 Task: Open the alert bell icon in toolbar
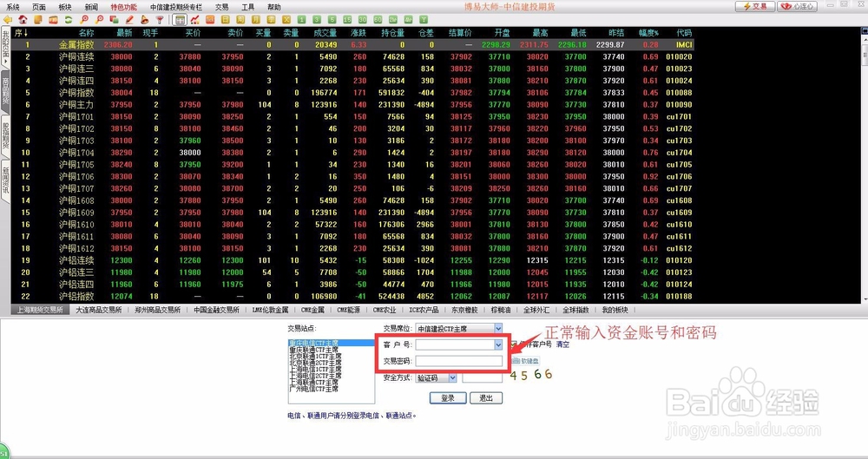pos(144,20)
